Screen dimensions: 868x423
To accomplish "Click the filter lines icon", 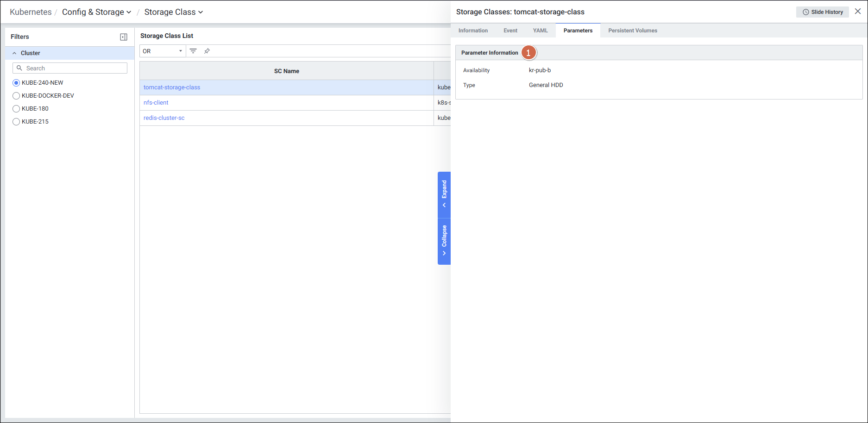I will pos(193,51).
